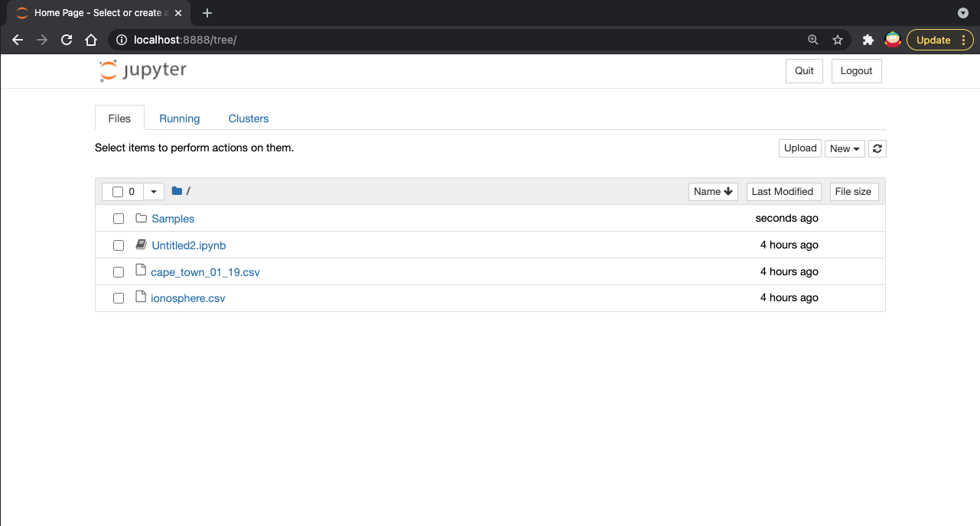Viewport: 980px width, 526px height.
Task: Click the '4 hours ago' timestamp of cape_town_01_19.csv
Action: [x=790, y=271]
